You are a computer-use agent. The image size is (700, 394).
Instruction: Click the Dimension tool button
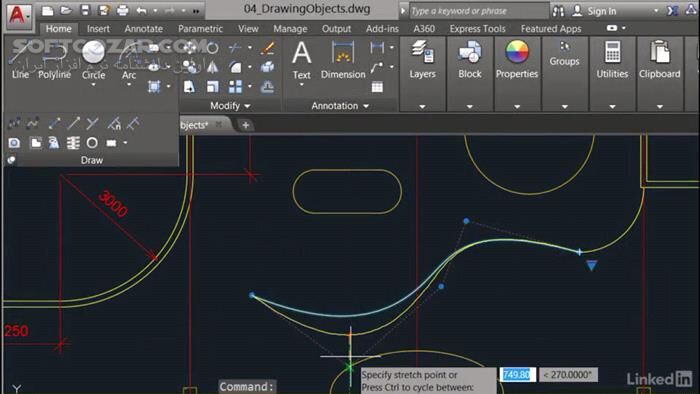(x=343, y=60)
